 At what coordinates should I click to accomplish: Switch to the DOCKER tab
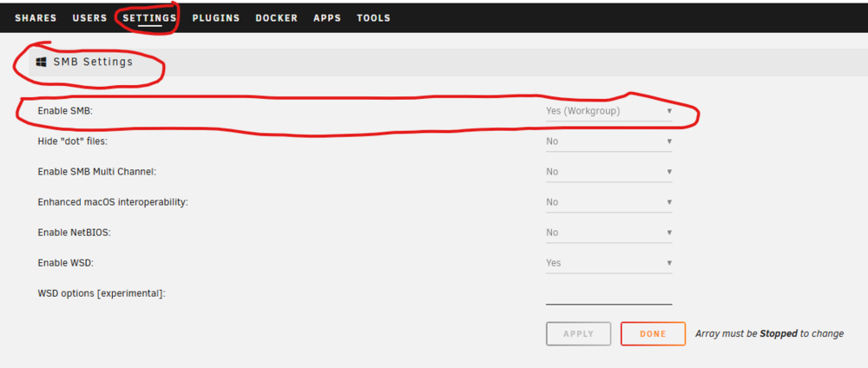coord(276,18)
